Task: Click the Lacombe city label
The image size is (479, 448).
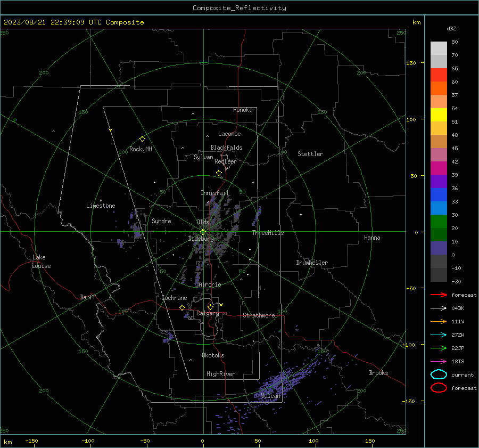Action: (229, 134)
